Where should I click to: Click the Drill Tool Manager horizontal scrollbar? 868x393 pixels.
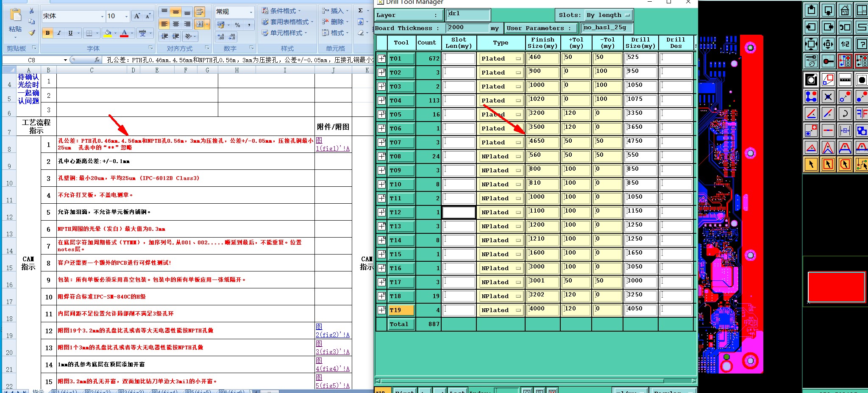(536, 381)
